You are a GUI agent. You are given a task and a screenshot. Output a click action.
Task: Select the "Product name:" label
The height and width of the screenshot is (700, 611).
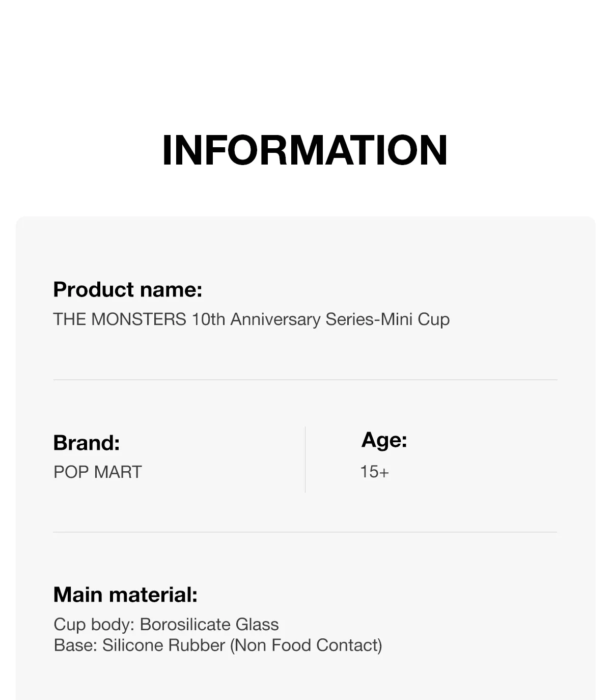(x=128, y=289)
